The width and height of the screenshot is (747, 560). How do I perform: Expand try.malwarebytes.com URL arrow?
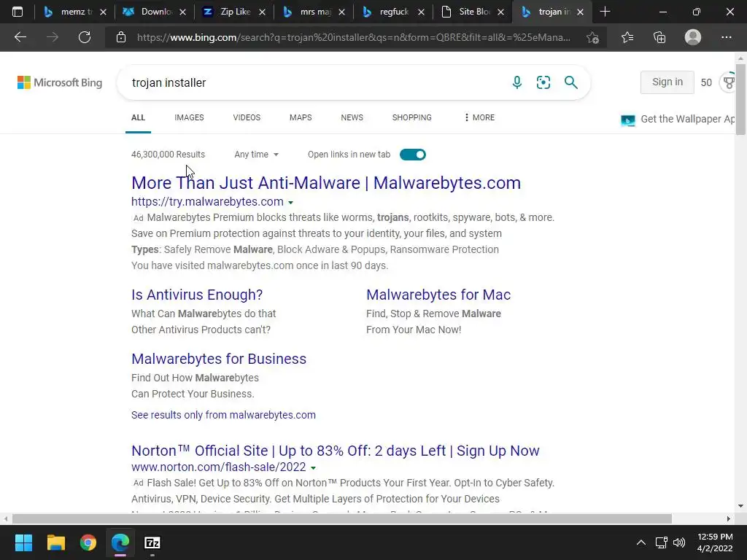pyautogui.click(x=290, y=203)
